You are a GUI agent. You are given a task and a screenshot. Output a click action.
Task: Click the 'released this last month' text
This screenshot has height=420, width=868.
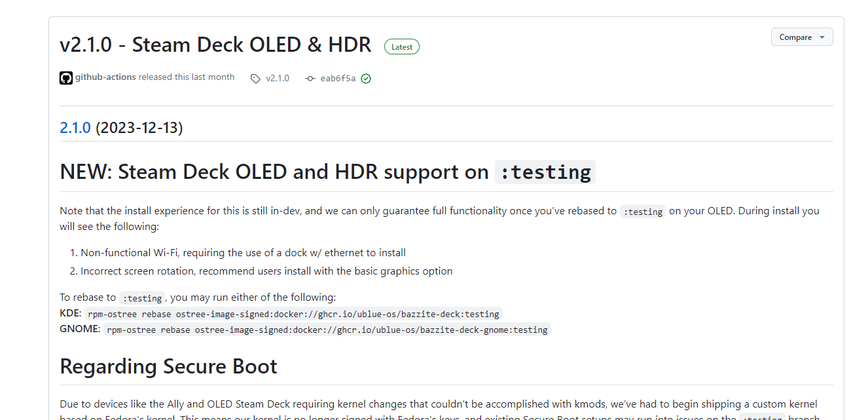point(187,77)
